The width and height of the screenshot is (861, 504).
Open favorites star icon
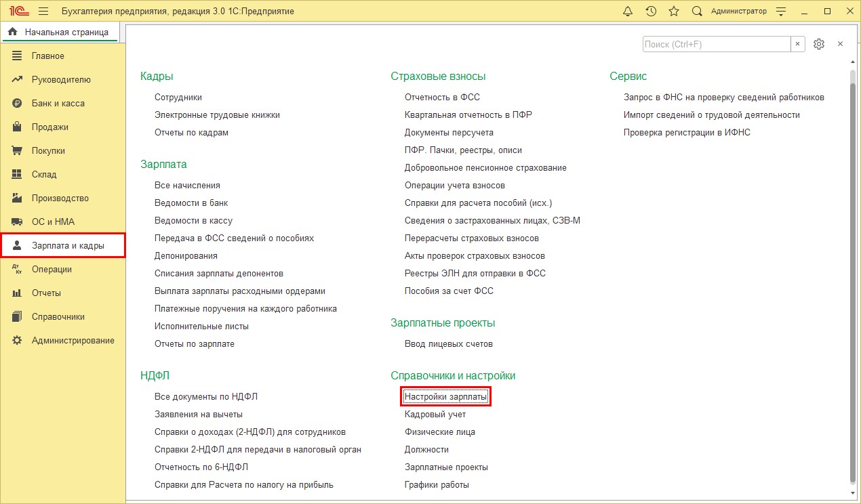(674, 12)
